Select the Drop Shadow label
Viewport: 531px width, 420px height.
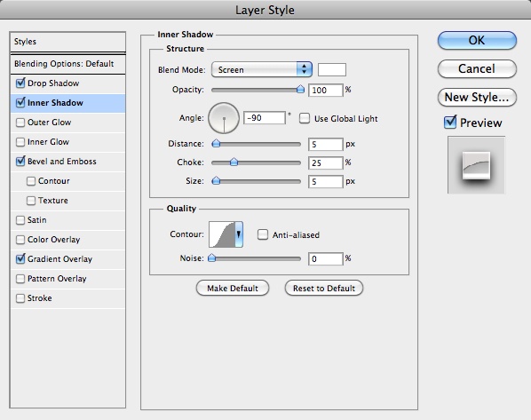tap(53, 83)
